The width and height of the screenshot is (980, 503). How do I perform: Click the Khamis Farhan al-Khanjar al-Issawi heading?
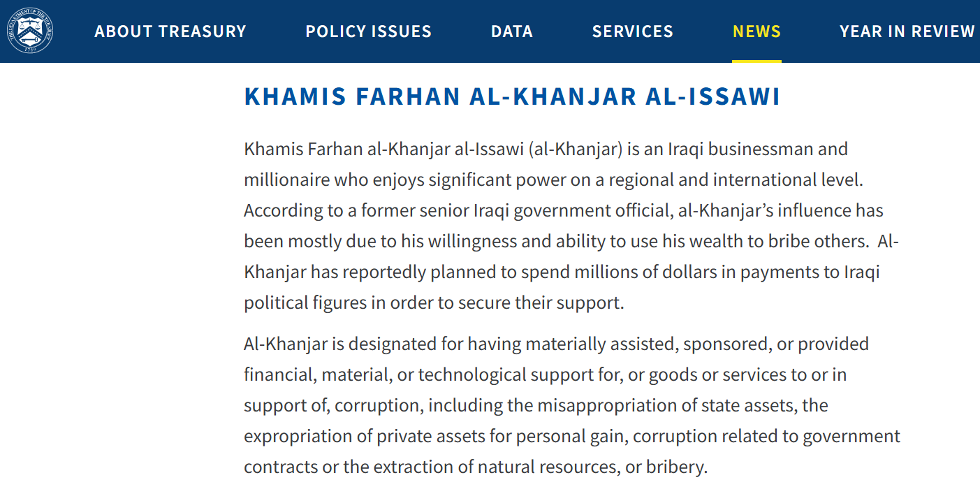(511, 97)
